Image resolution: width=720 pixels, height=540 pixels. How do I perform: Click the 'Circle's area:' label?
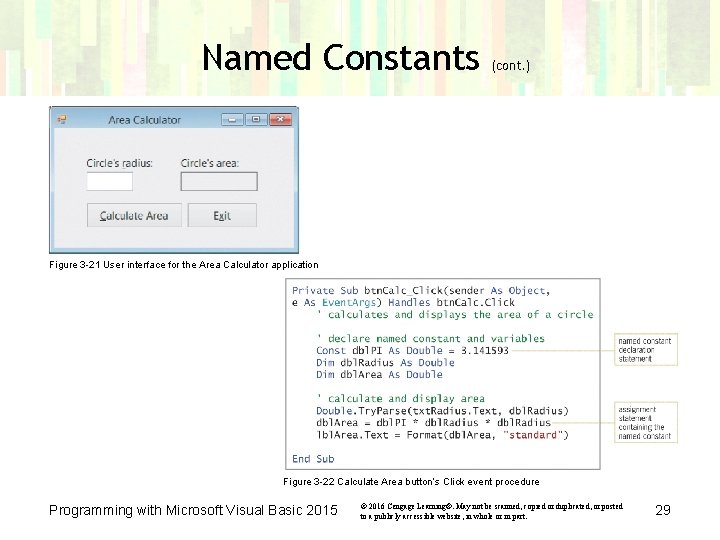click(x=210, y=163)
